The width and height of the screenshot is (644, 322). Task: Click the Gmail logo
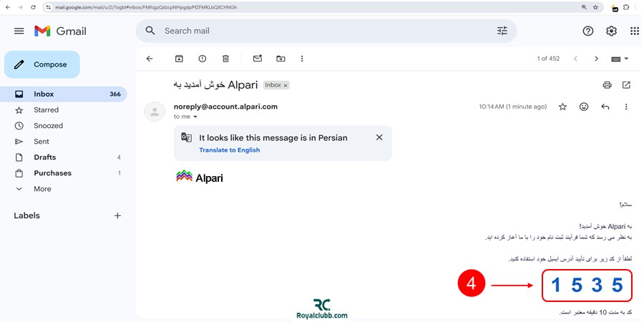[x=60, y=31]
